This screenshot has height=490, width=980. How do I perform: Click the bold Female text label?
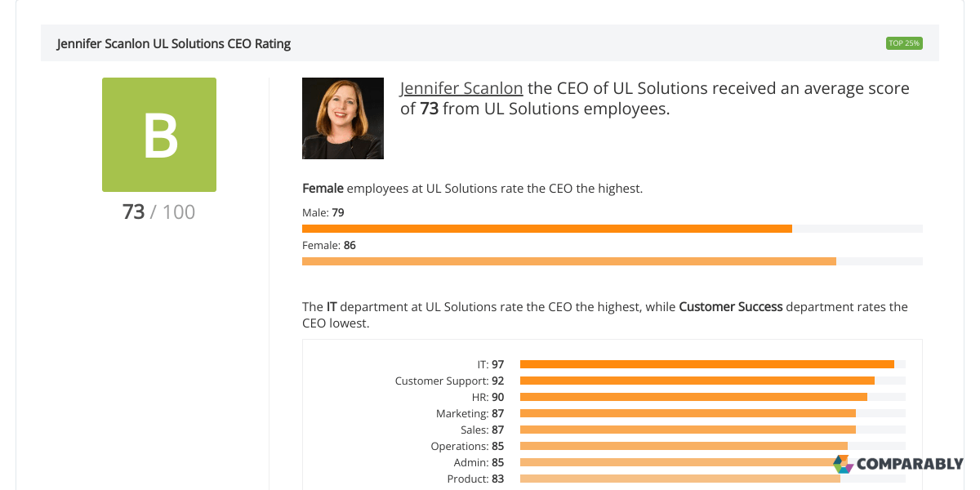pyautogui.click(x=322, y=188)
